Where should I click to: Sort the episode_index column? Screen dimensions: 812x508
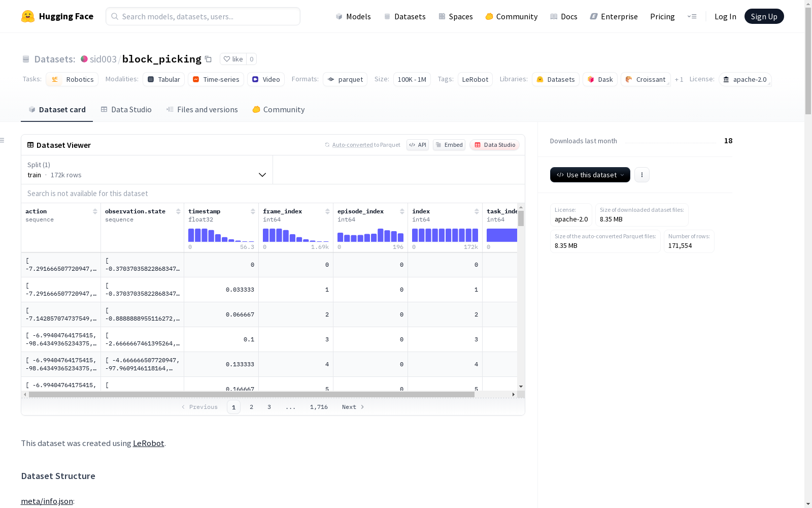(402, 211)
